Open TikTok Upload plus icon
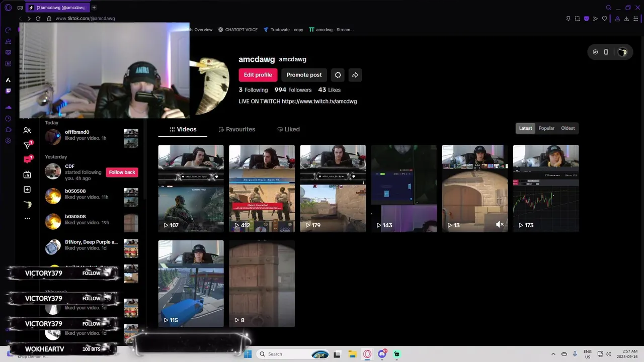 click(27, 190)
